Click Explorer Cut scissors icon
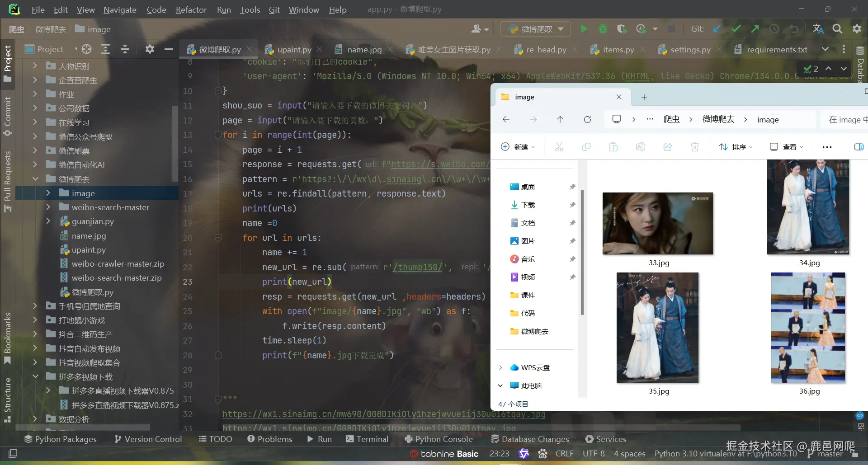This screenshot has height=465, width=868. point(559,147)
